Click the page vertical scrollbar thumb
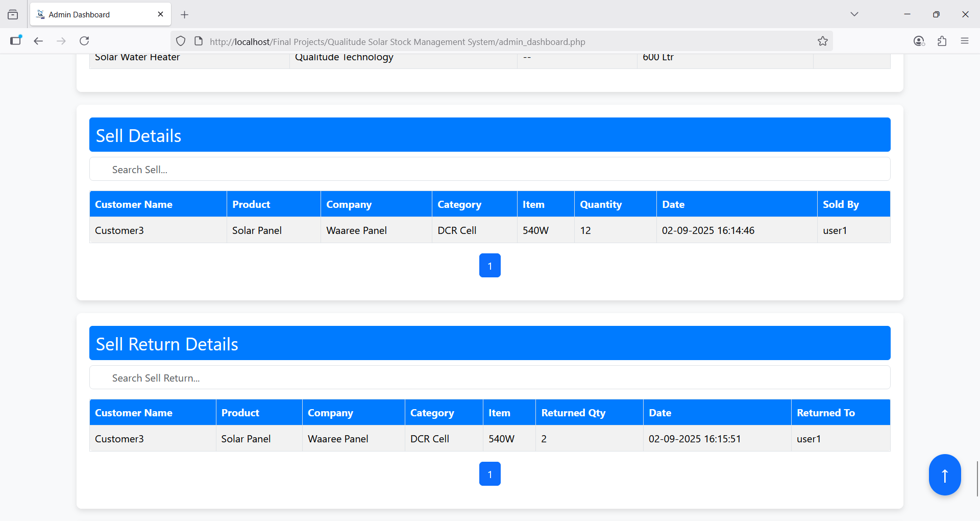Screen dimensions: 980x521 pos(977,478)
